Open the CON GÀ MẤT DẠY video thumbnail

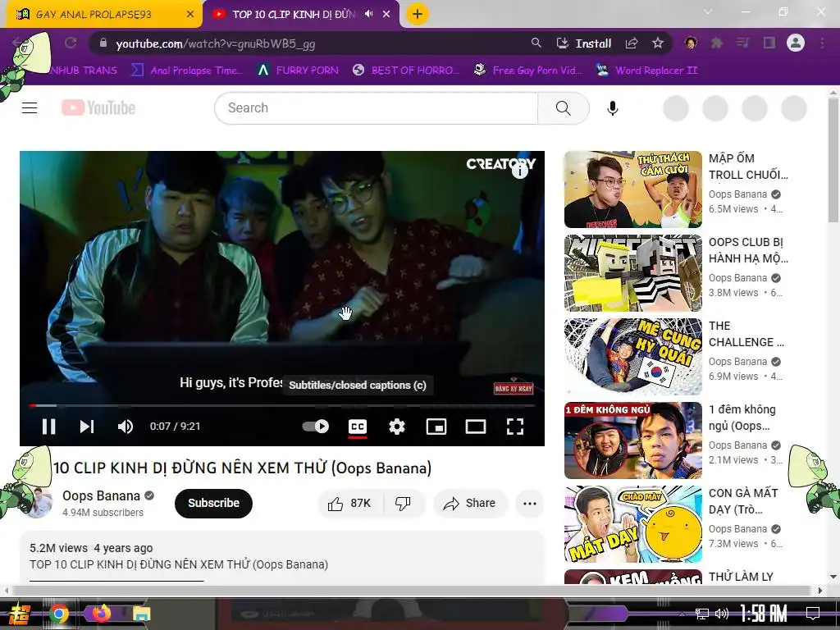point(632,524)
